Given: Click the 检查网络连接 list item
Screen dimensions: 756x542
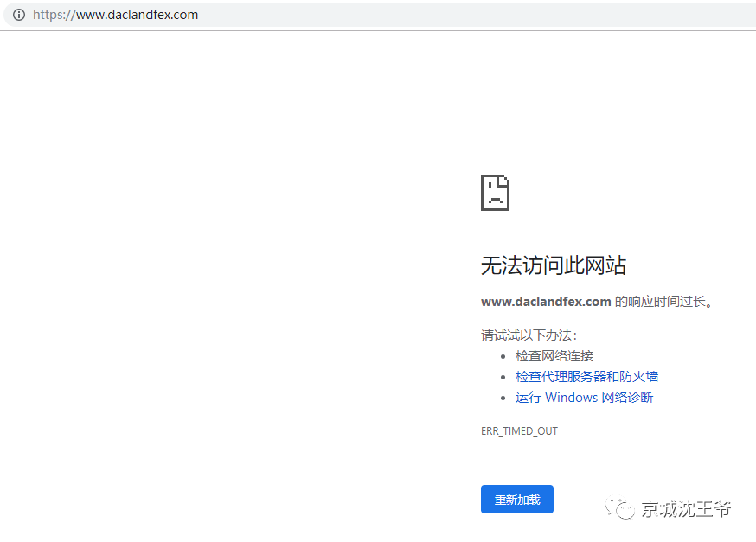Looking at the screenshot, I should [554, 356].
